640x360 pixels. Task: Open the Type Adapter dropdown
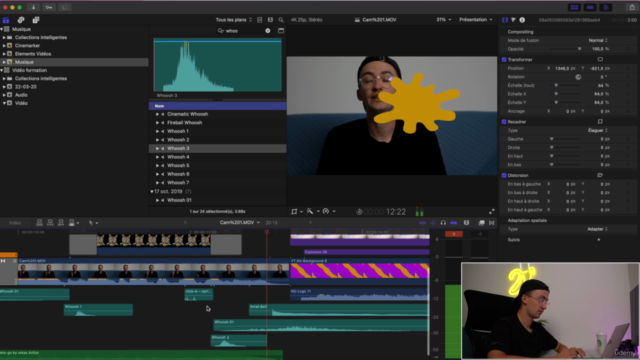(x=598, y=229)
